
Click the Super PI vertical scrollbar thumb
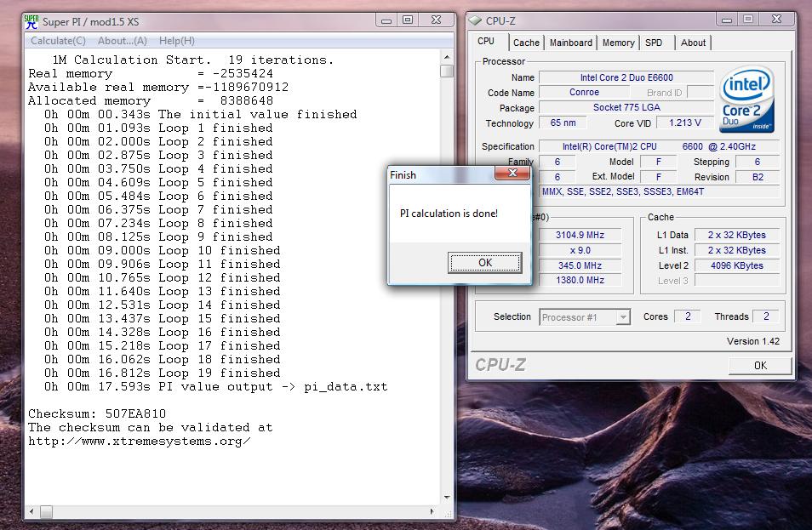point(446,71)
